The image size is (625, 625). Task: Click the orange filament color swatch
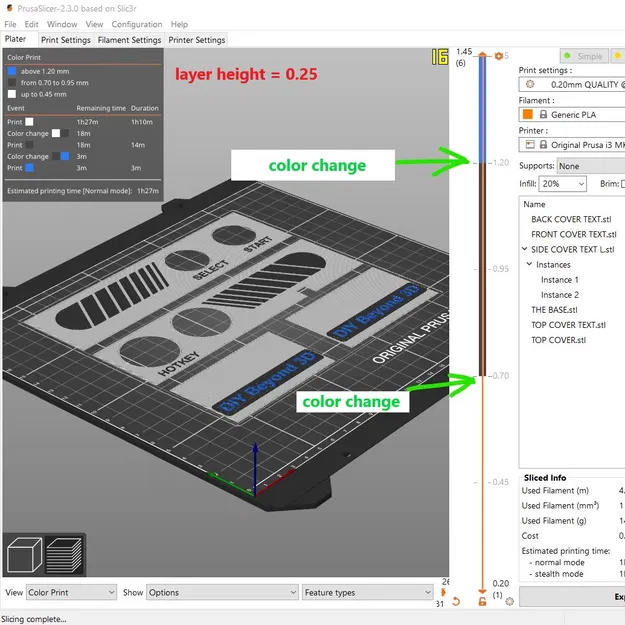tap(528, 114)
